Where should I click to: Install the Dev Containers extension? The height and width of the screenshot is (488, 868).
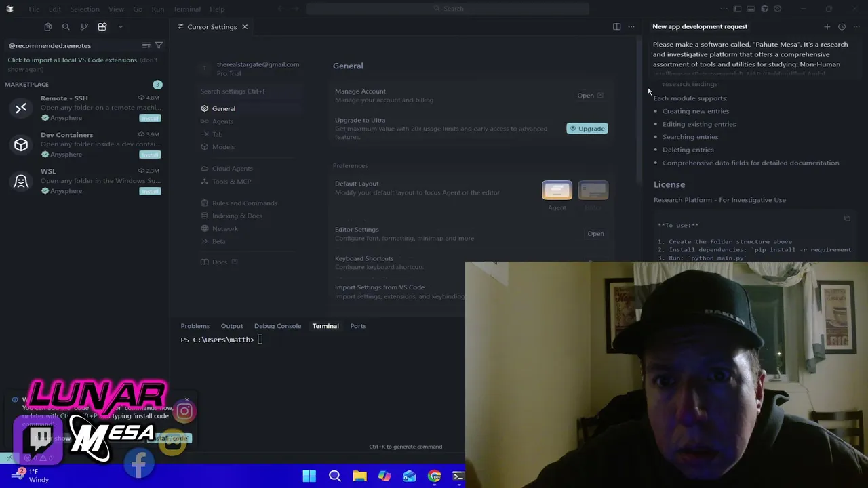coord(149,155)
